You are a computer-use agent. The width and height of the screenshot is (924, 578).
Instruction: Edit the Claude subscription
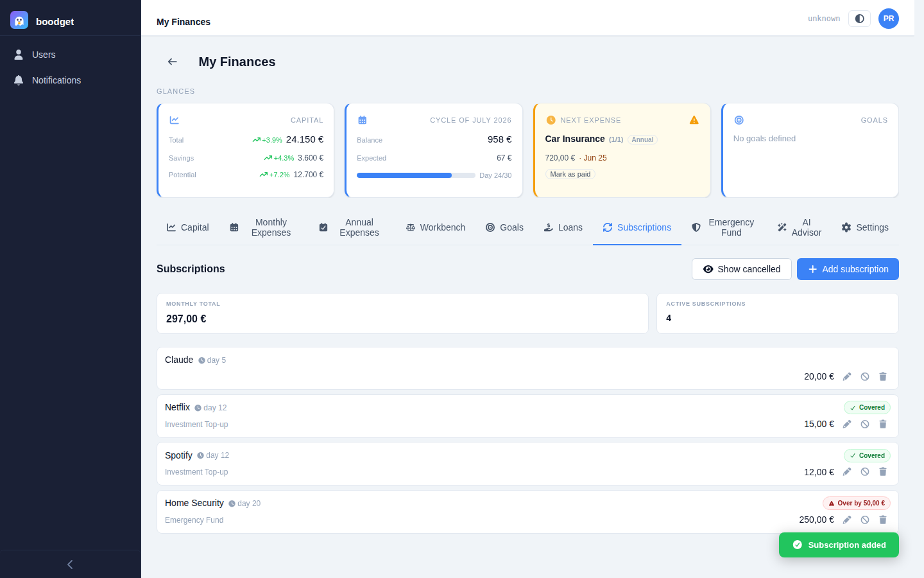click(x=847, y=377)
